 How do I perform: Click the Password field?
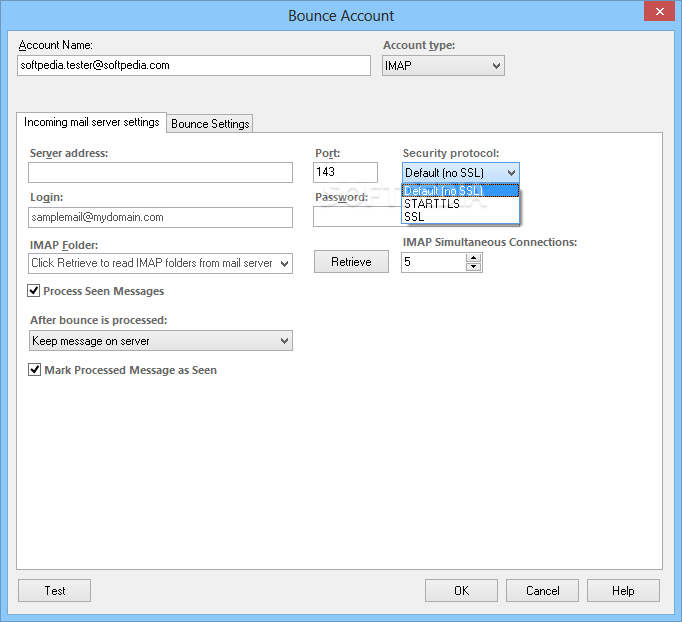pos(357,217)
